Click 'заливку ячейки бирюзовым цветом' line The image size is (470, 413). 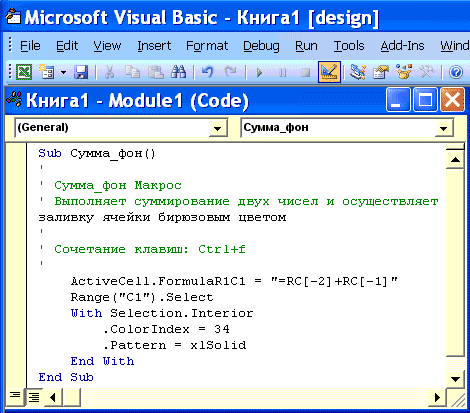click(162, 217)
